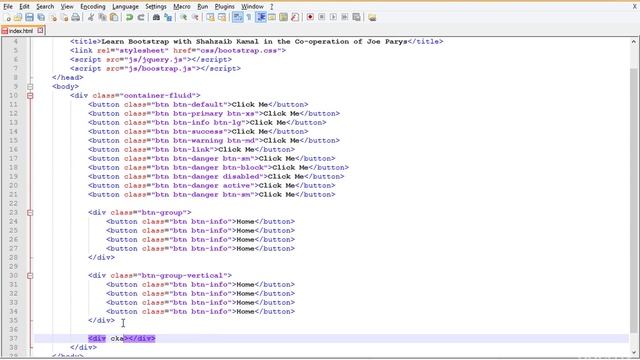The width and height of the screenshot is (640, 360).
Task: Open the Macro menu
Action: point(182,7)
